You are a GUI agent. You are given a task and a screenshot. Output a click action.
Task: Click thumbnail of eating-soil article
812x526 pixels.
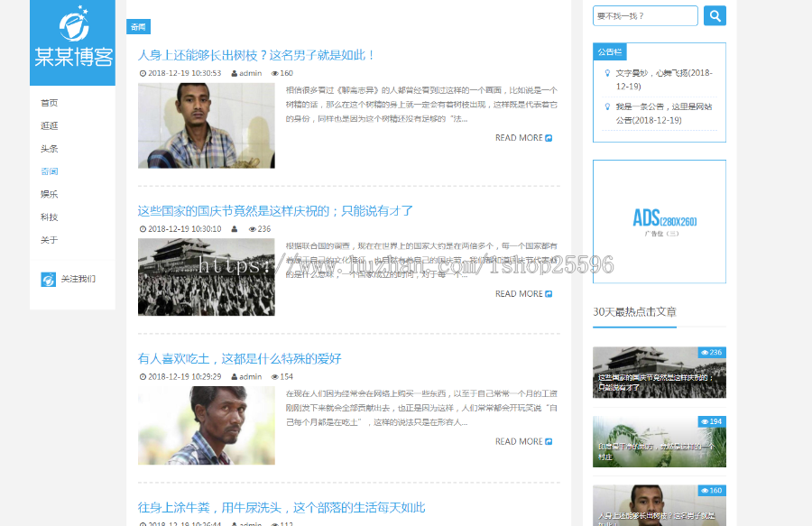(x=206, y=426)
